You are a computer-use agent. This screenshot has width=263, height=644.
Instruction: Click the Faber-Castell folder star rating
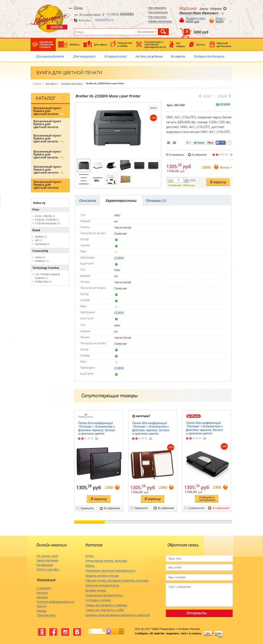pos(86,439)
